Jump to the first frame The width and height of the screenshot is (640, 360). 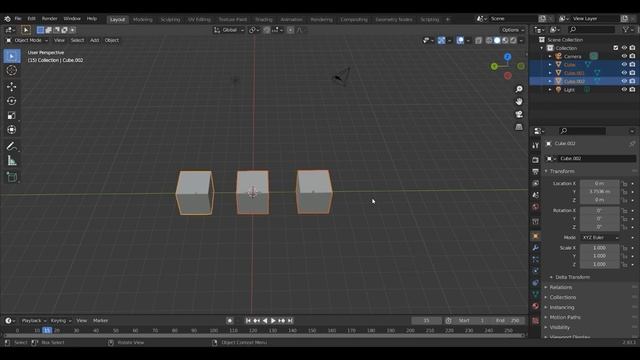point(248,321)
